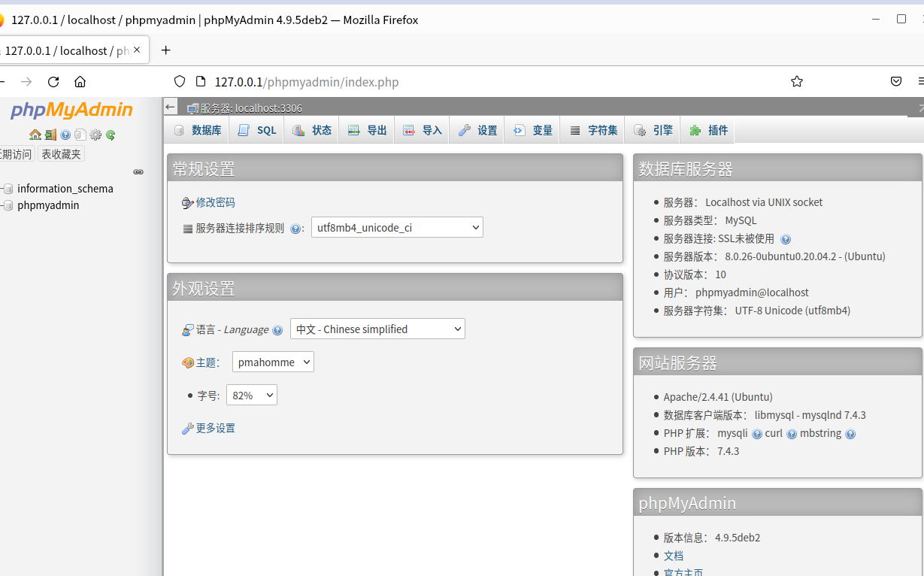This screenshot has width=924, height=576.
Task: Click the logout door icon in sidebar
Action: 50,135
